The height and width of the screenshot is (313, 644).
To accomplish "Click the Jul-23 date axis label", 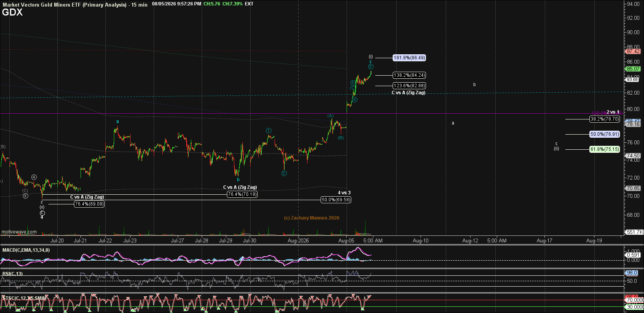I will [130, 240].
